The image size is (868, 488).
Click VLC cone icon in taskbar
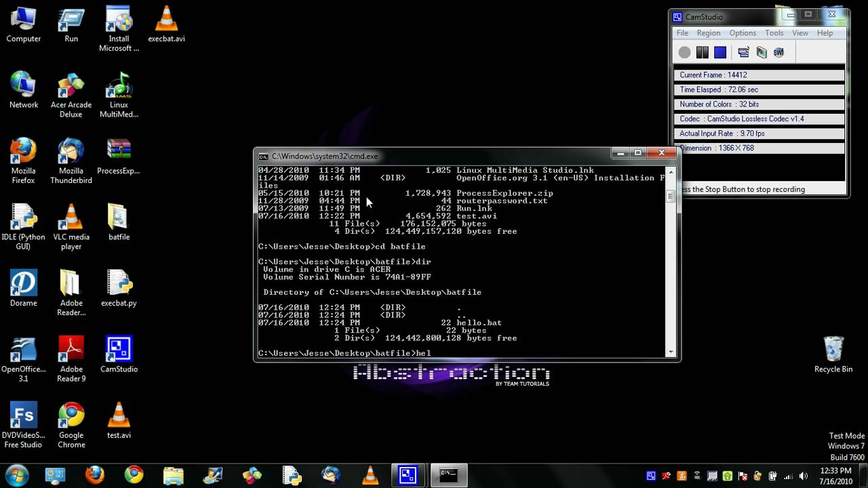pos(370,475)
